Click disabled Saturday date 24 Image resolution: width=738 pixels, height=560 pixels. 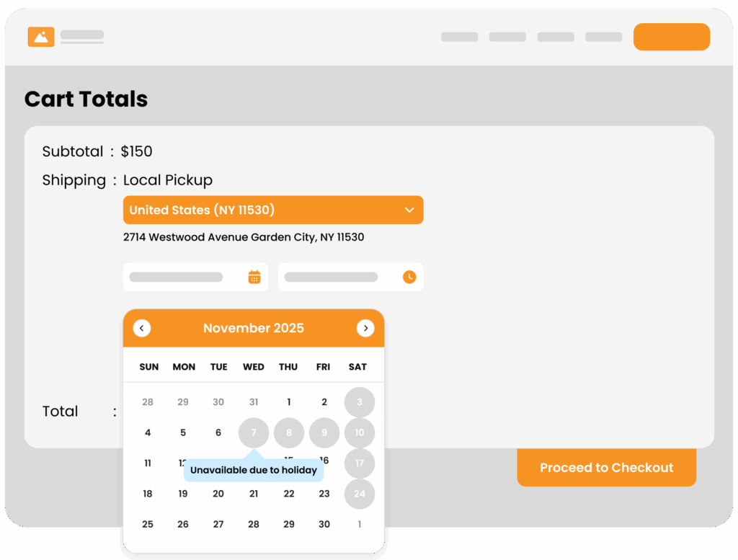click(359, 494)
